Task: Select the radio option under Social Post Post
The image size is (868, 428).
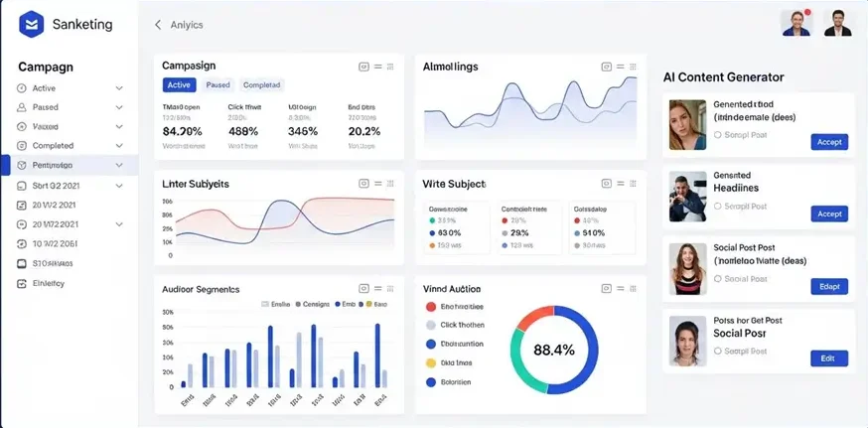Action: click(x=718, y=279)
